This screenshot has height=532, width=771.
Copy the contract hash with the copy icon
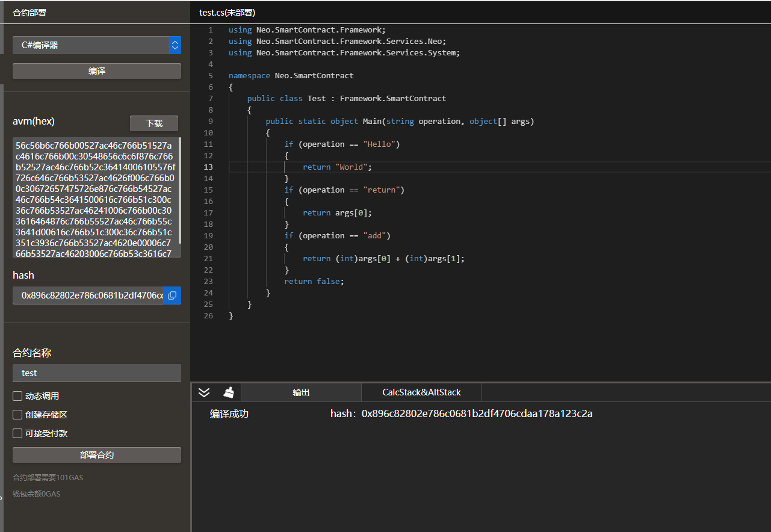click(172, 295)
